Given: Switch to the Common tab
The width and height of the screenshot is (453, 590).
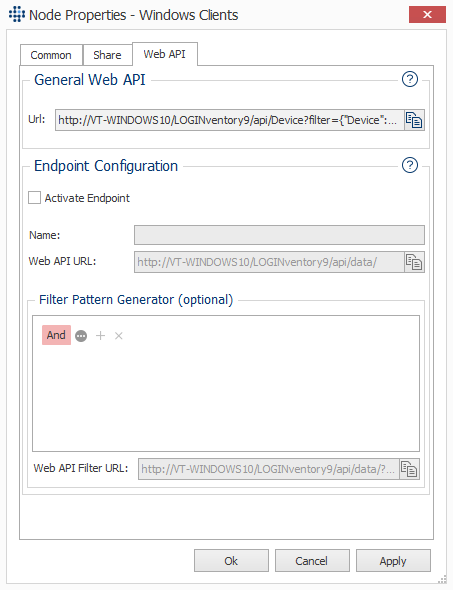Looking at the screenshot, I should (51, 55).
